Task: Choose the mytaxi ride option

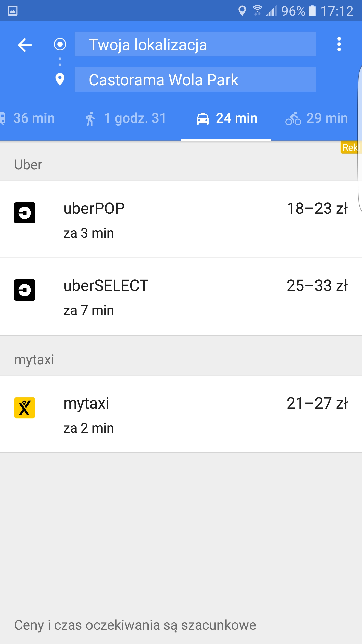Action: [x=176, y=415]
